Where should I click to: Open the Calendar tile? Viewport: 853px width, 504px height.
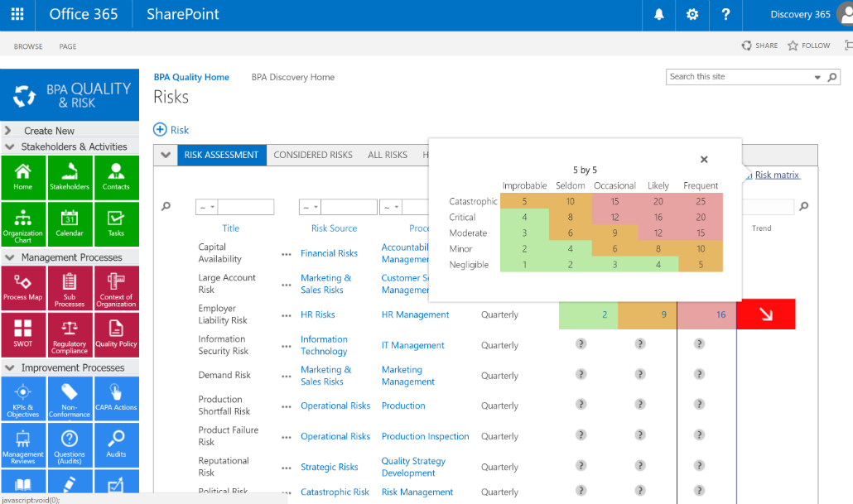tap(70, 224)
